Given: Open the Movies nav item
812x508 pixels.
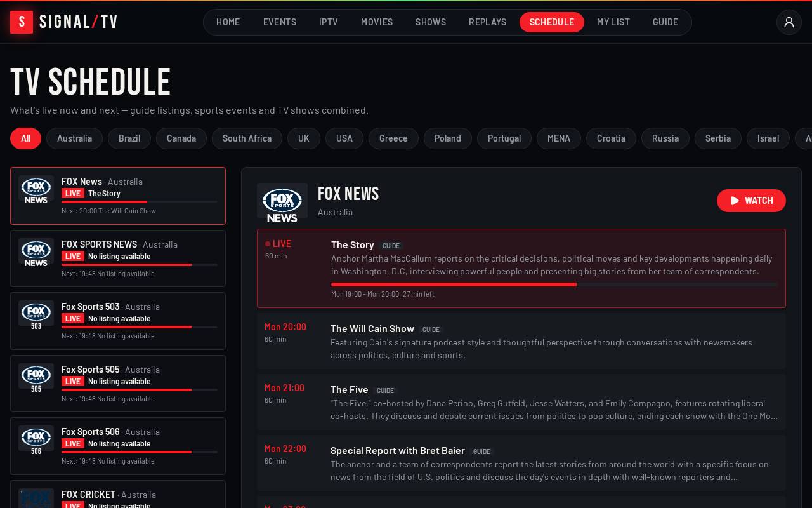Looking at the screenshot, I should [377, 22].
